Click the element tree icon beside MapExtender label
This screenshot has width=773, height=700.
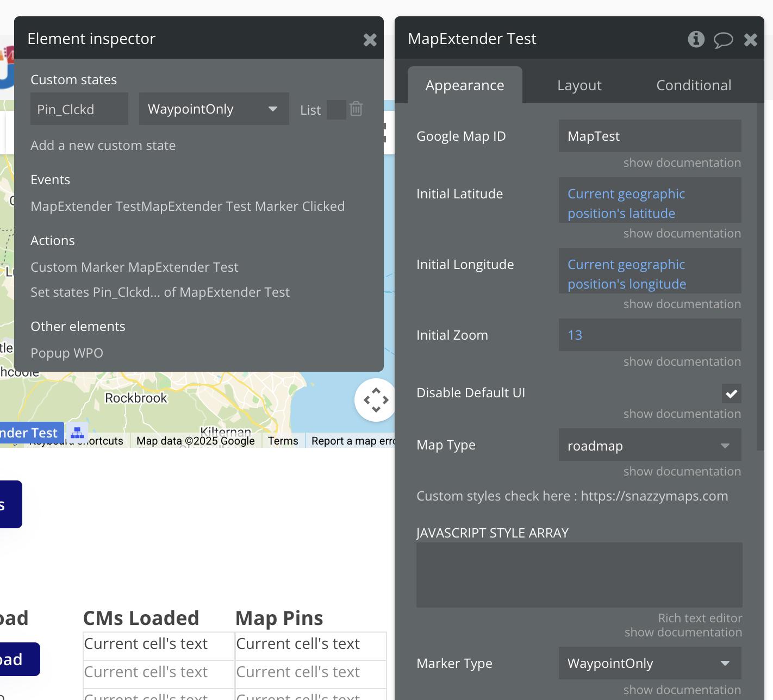(77, 433)
